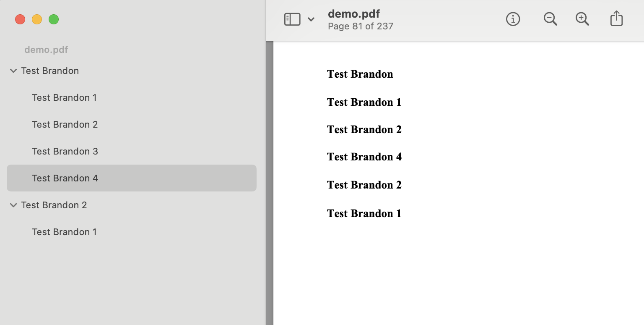Zoom in on the document
This screenshot has height=325, width=644.
pyautogui.click(x=582, y=19)
